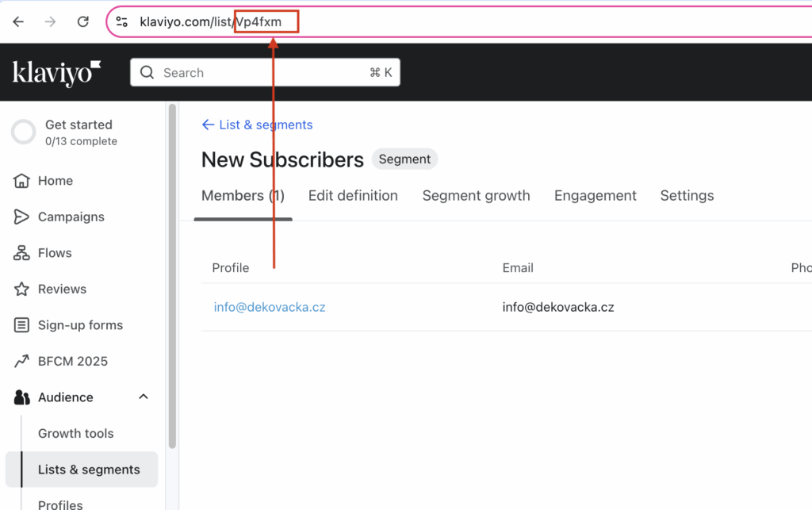Click the Campaigns paper plane icon
This screenshot has height=510, width=812.
(21, 217)
